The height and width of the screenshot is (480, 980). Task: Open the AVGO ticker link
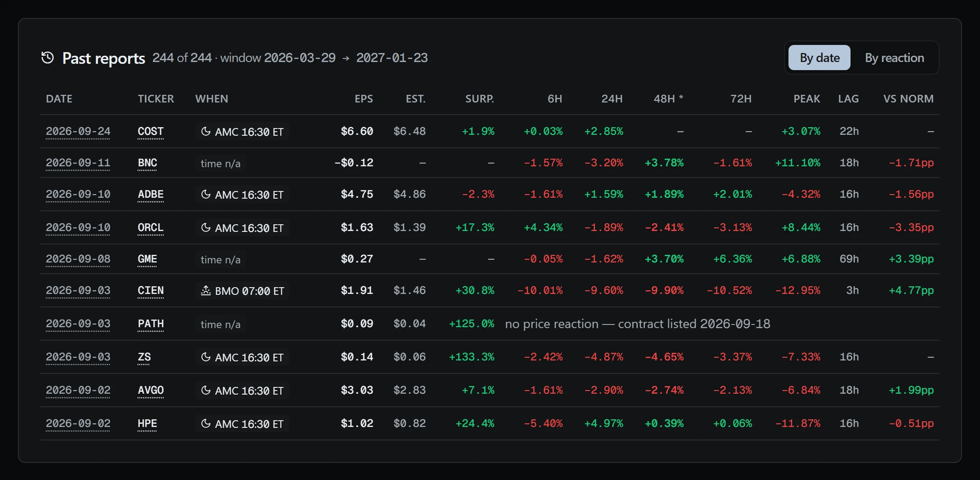point(151,391)
